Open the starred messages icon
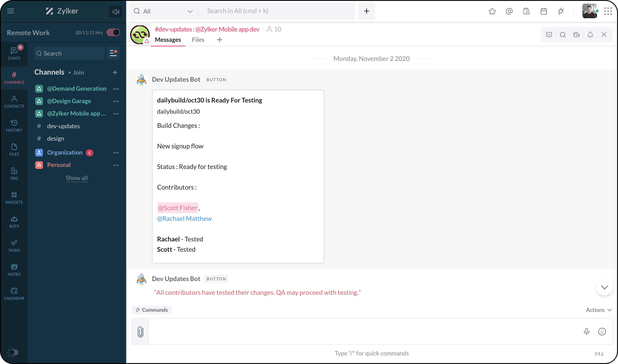The width and height of the screenshot is (618, 364). click(x=492, y=11)
